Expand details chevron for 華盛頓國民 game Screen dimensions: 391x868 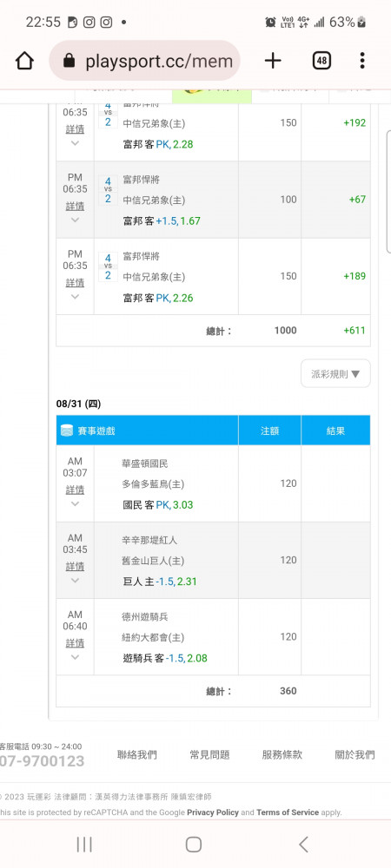tap(75, 503)
